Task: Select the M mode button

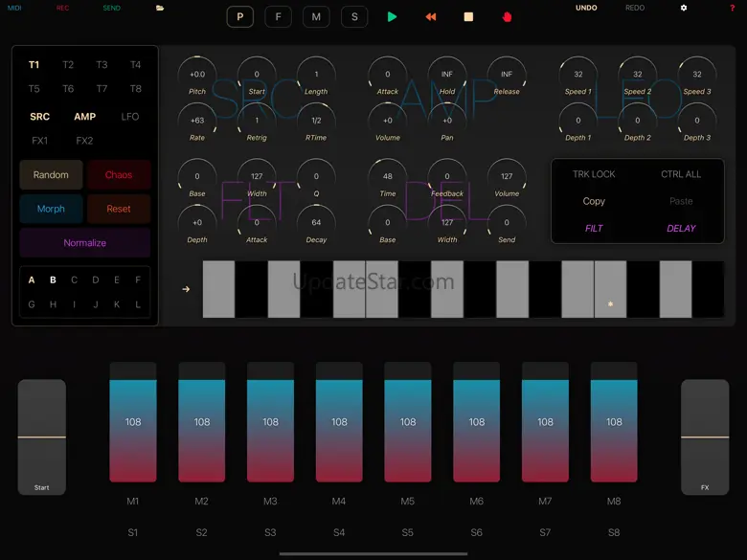Action: click(x=316, y=17)
